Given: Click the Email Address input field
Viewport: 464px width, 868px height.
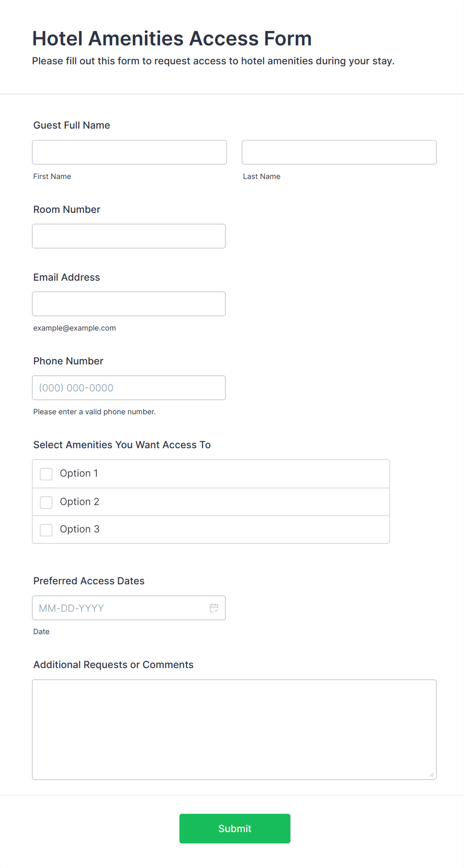Looking at the screenshot, I should tap(129, 304).
